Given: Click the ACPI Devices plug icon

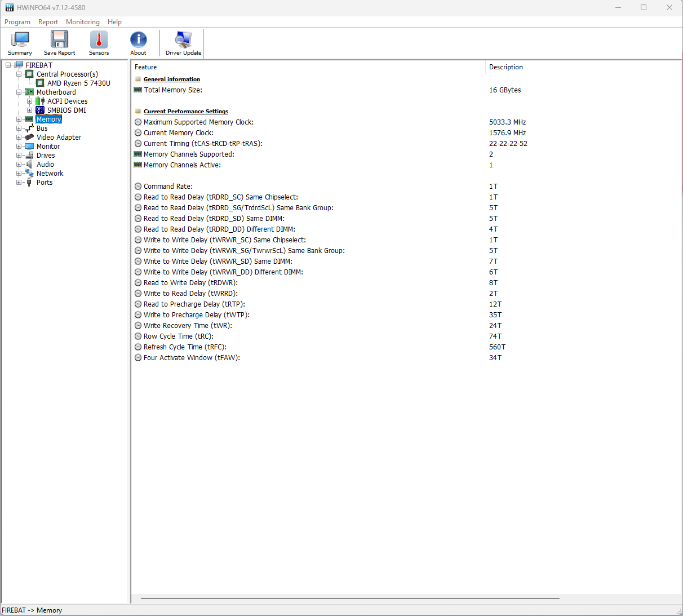Looking at the screenshot, I should pyautogui.click(x=40, y=101).
